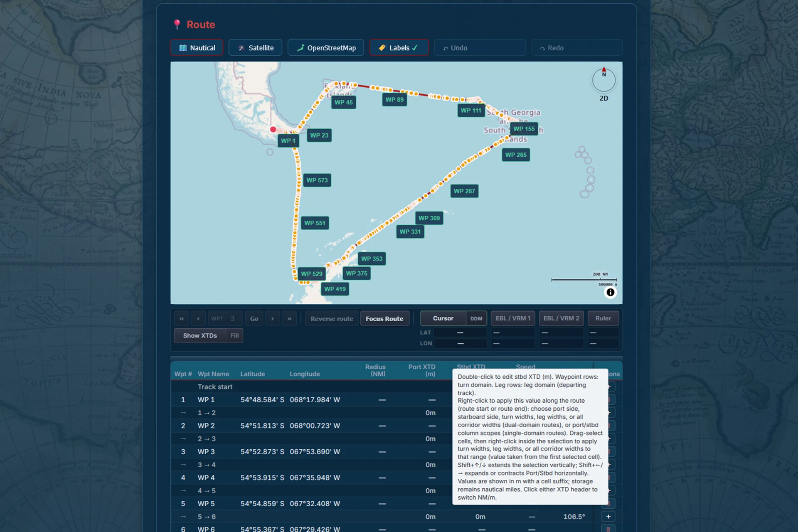Viewport: 798px width, 532px height.
Task: Click the Reverse route button
Action: (332, 319)
